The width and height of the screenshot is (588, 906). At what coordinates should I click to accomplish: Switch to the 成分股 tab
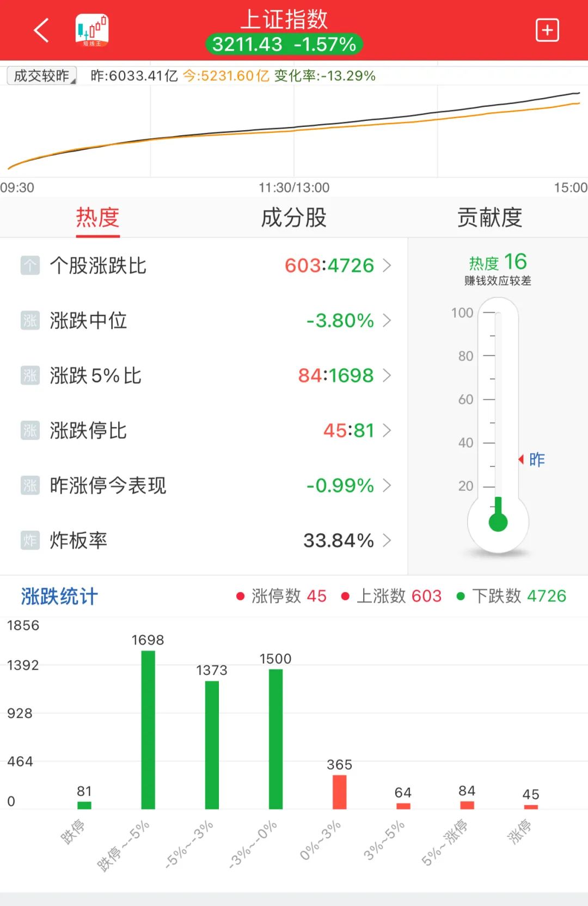(294, 217)
